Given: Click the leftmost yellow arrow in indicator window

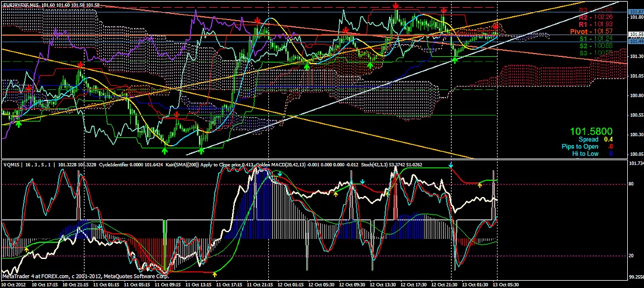Looking at the screenshot, I should coord(27,251).
